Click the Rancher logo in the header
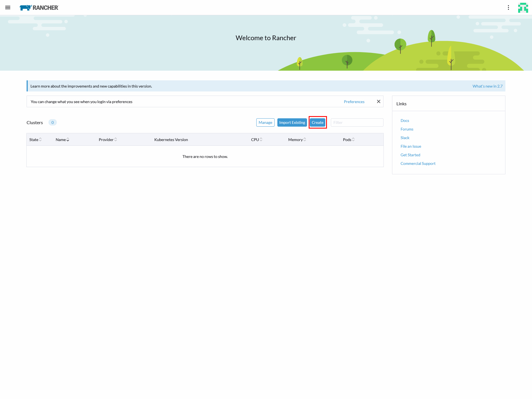Image resolution: width=532 pixels, height=399 pixels. tap(39, 7)
